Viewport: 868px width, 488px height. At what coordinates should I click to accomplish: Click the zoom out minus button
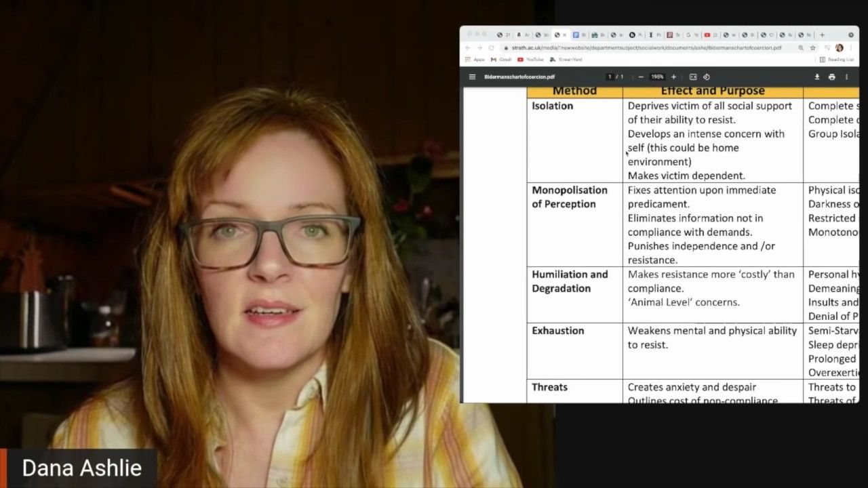click(x=641, y=77)
